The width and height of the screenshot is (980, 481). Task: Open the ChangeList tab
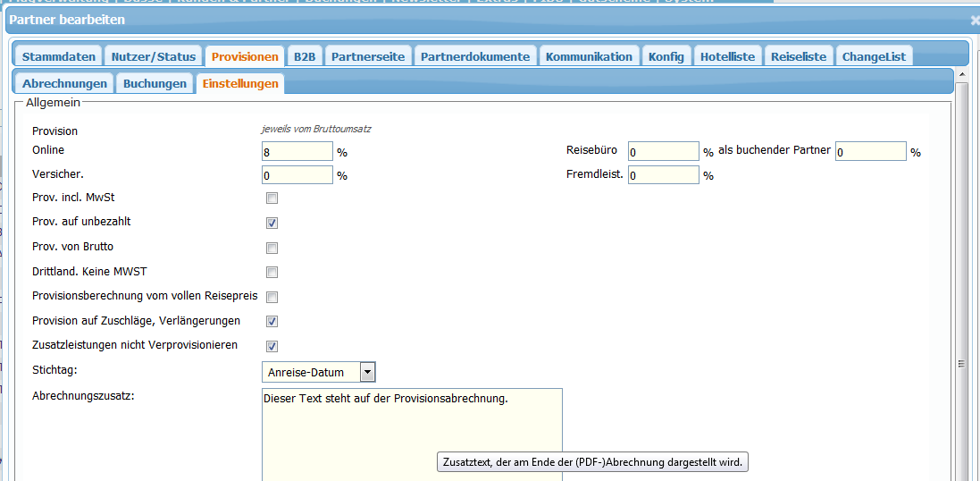click(874, 56)
